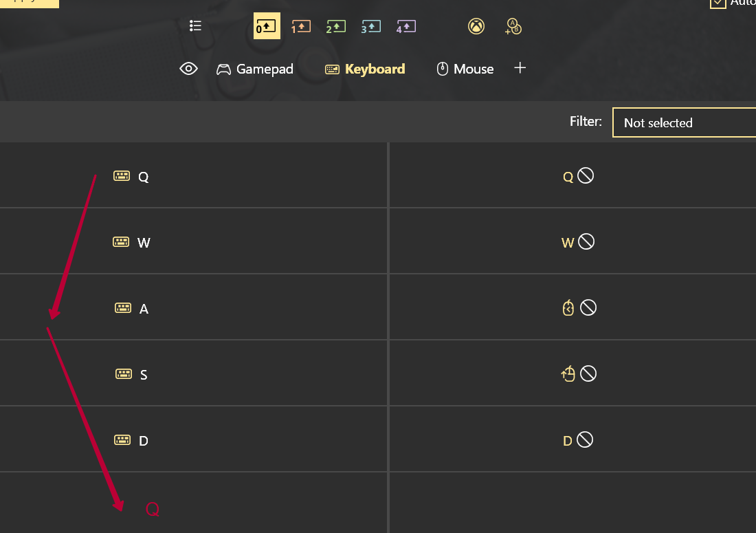Switch to the Gamepad tab
The width and height of the screenshot is (756, 533).
(x=254, y=69)
